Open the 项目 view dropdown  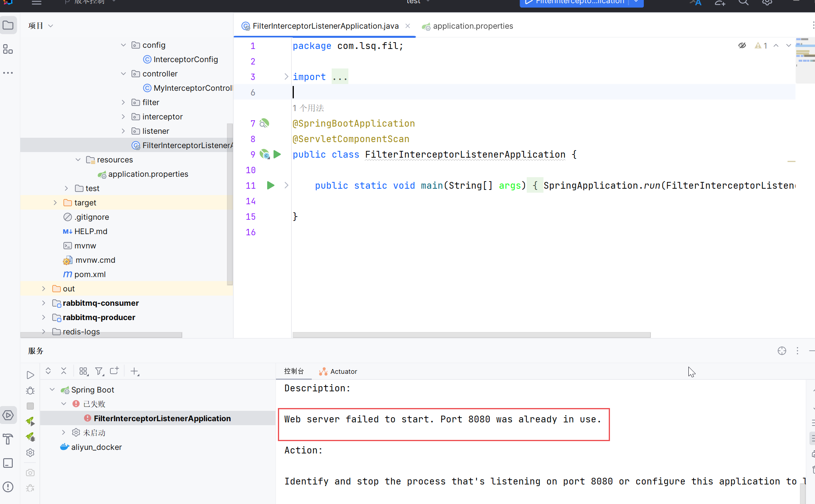[x=41, y=26]
